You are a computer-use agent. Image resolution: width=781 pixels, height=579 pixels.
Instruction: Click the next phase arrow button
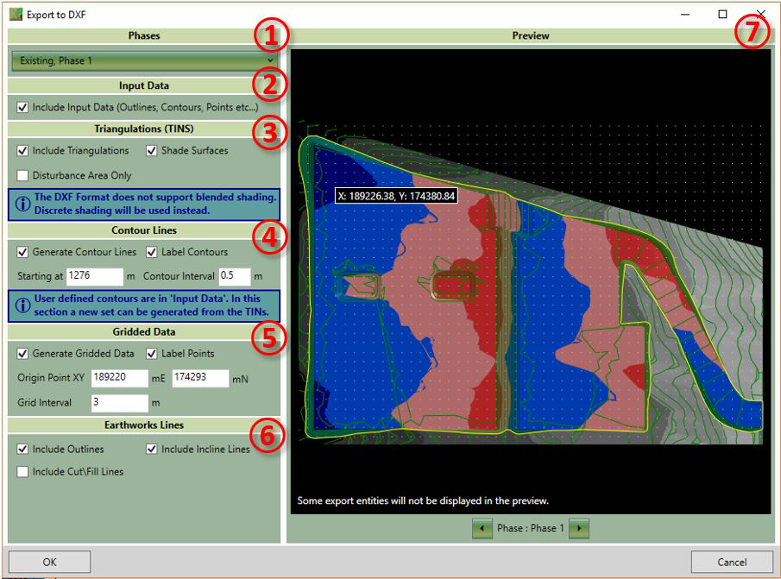click(578, 528)
